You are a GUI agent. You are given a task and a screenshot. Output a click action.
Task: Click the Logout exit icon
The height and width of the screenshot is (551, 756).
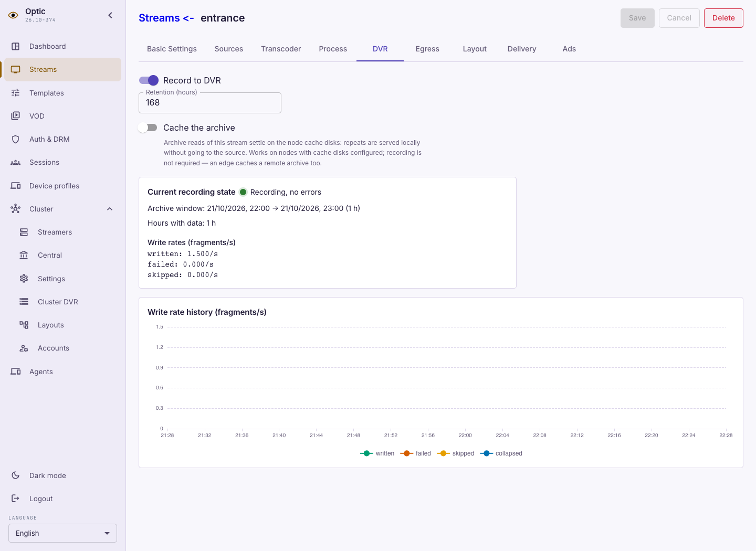(x=16, y=499)
